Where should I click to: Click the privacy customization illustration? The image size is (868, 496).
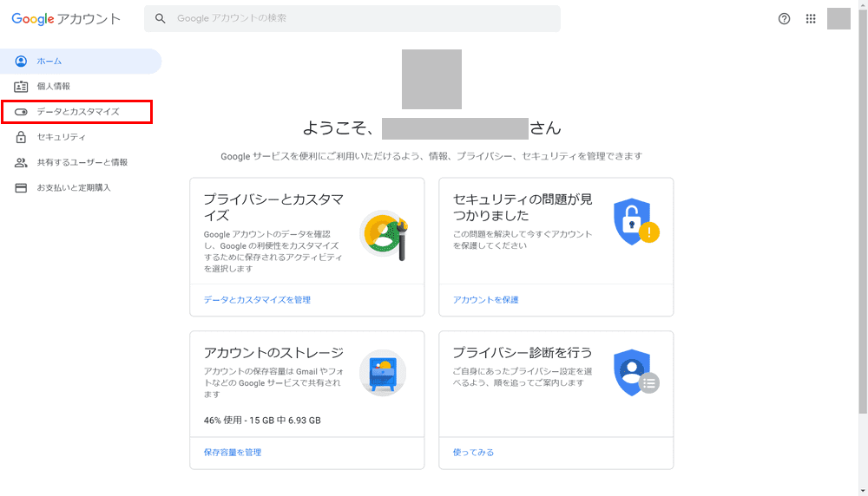click(x=385, y=235)
